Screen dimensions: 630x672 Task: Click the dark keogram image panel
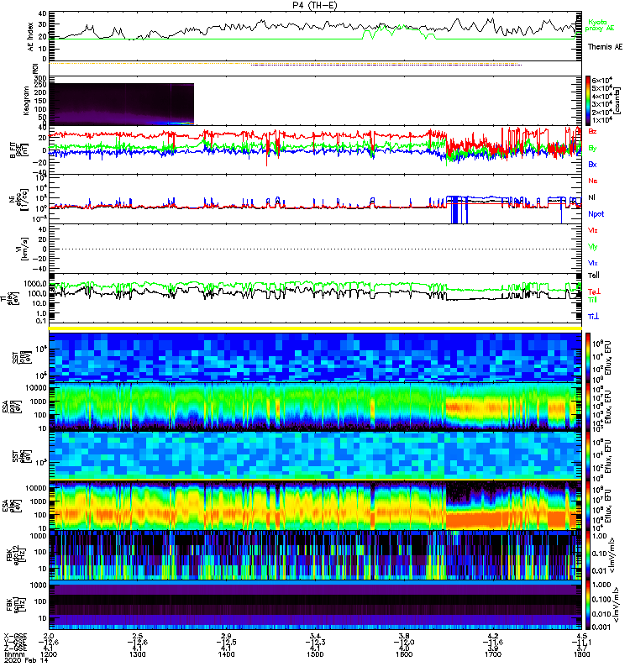pos(121,104)
